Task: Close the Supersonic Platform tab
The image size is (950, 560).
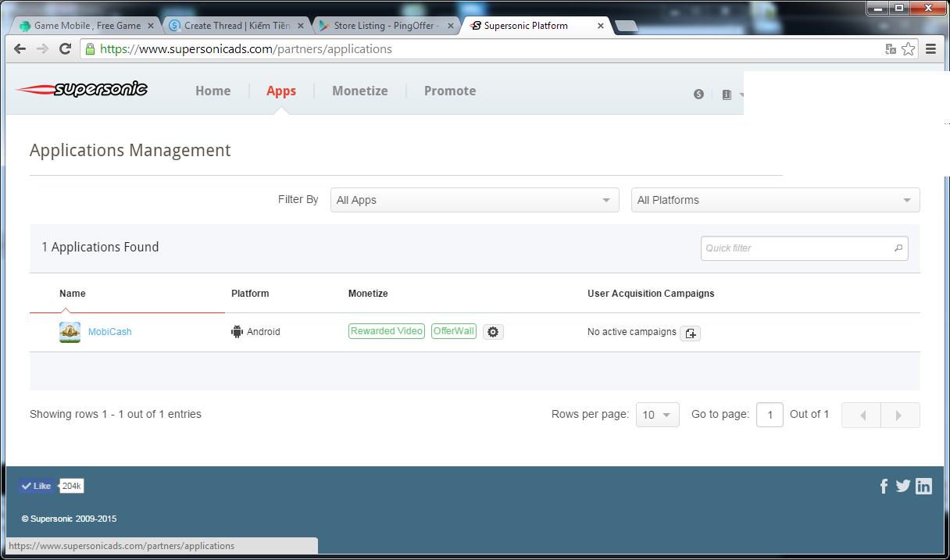Action: [601, 26]
